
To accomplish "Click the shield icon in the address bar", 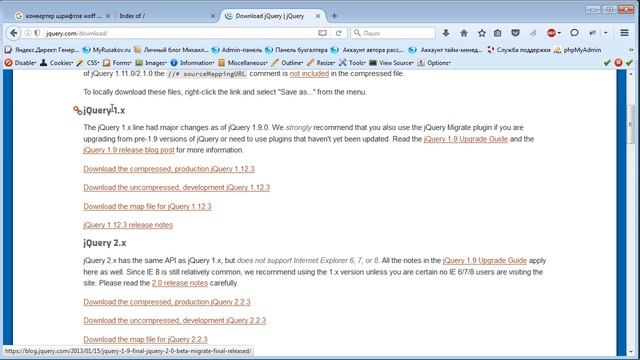I will [x=37, y=33].
